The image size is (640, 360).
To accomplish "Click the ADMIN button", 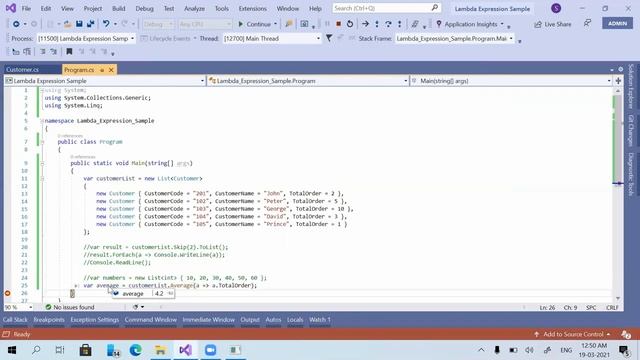I will [x=617, y=23].
